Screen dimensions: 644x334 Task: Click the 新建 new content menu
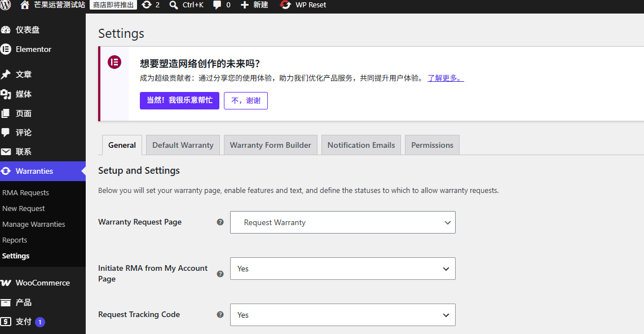pos(261,5)
